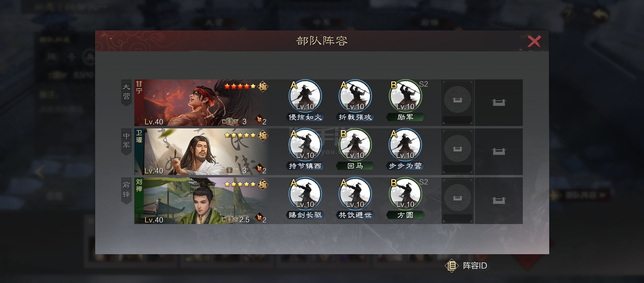Select the 共饮避世 skill icon
Viewport: 644px width, 283px height.
pos(355,194)
